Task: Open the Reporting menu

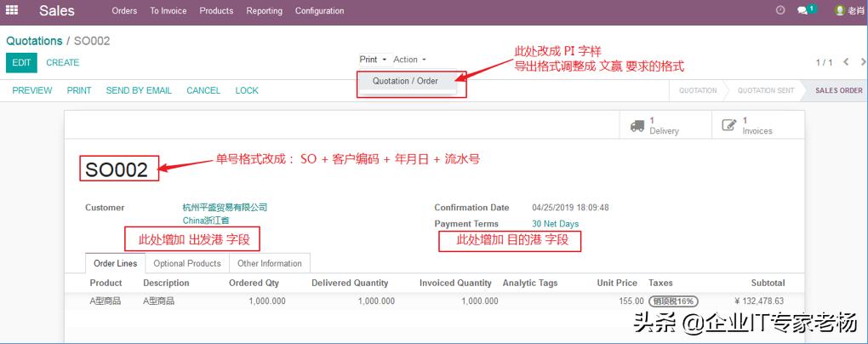Action: (264, 10)
